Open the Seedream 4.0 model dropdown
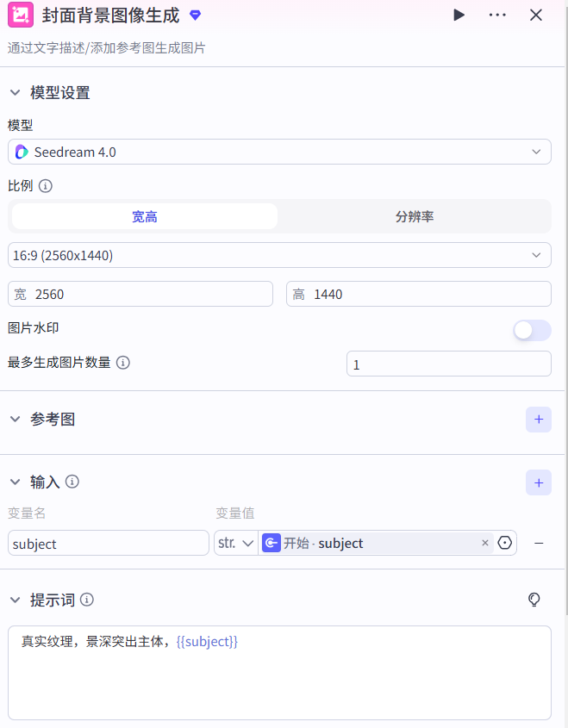This screenshot has width=568, height=728. click(x=279, y=152)
